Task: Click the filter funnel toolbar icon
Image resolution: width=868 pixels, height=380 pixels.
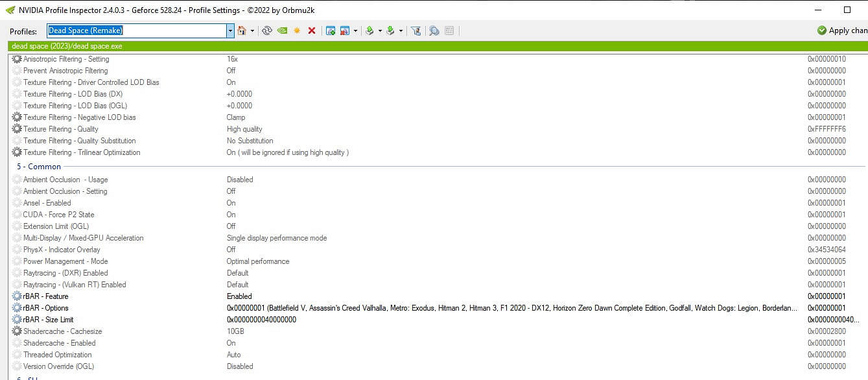Action: (x=416, y=30)
